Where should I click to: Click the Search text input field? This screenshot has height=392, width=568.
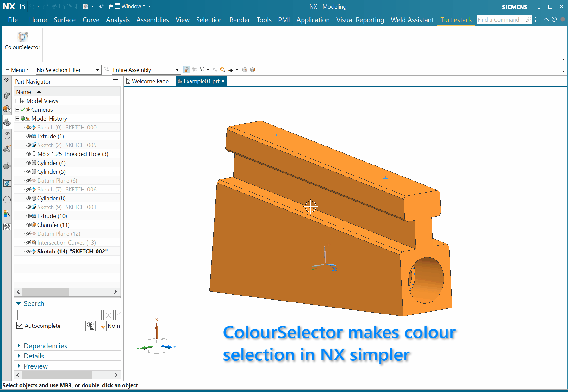tap(59, 315)
